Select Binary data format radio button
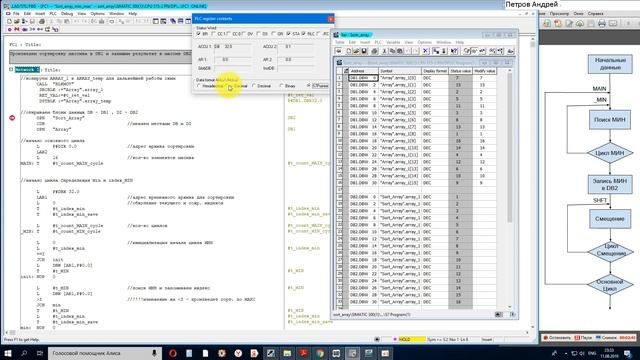 [281, 86]
